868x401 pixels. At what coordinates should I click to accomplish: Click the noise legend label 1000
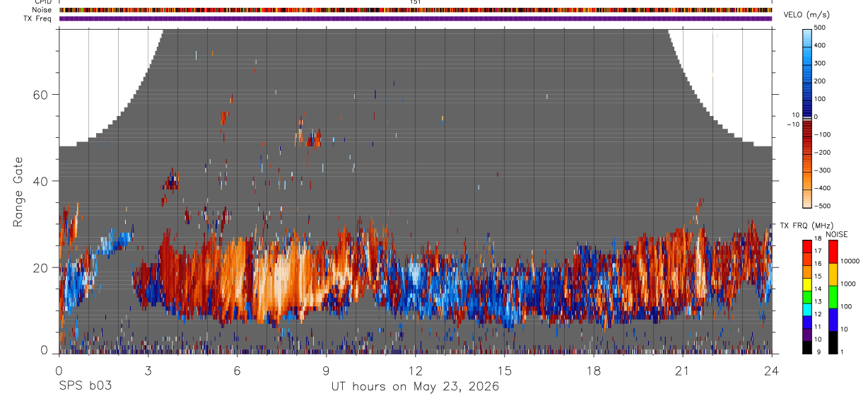847,284
